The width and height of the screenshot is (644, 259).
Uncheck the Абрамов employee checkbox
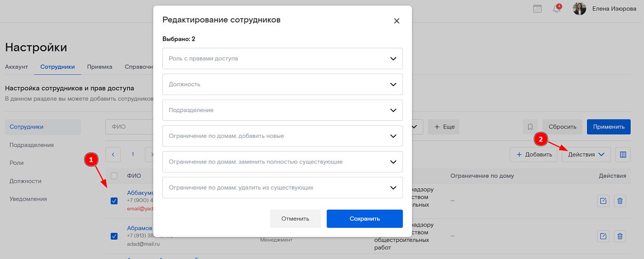click(114, 236)
